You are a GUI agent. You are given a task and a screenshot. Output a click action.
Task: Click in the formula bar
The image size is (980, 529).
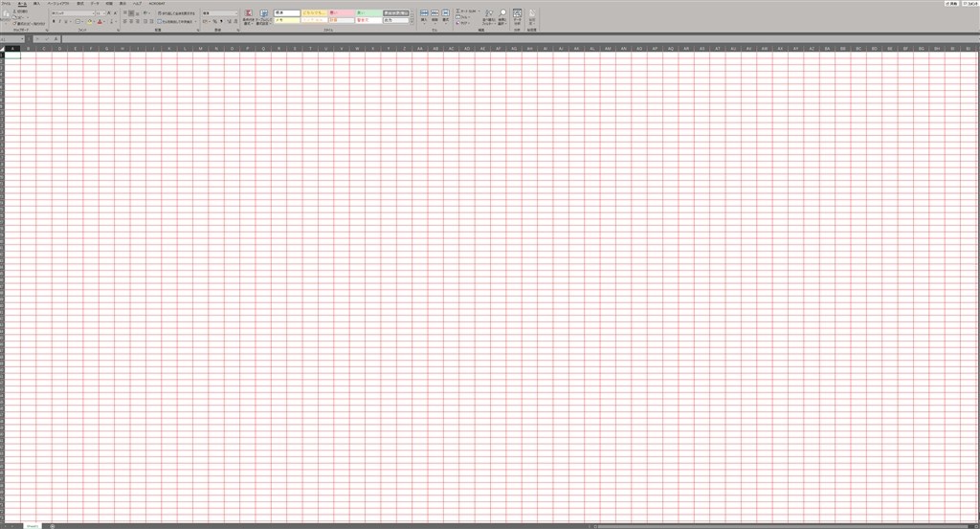pos(519,38)
